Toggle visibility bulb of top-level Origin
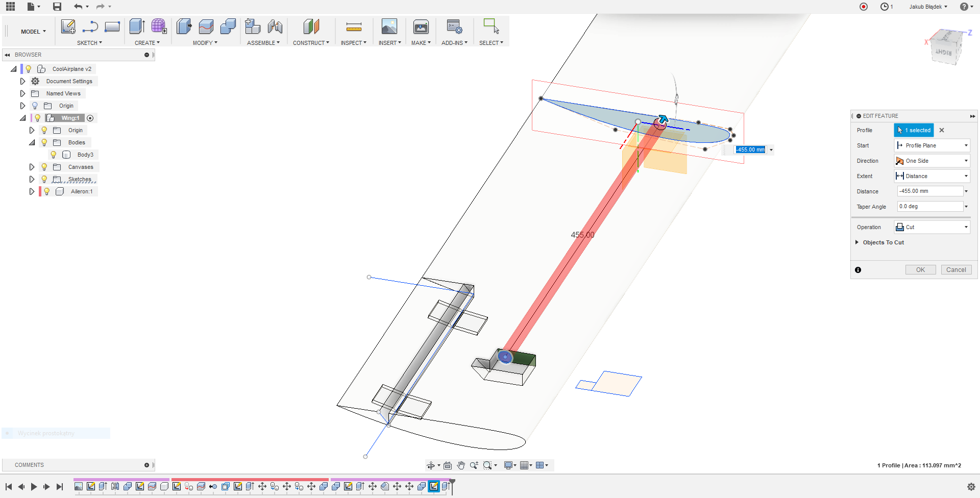 click(x=35, y=106)
